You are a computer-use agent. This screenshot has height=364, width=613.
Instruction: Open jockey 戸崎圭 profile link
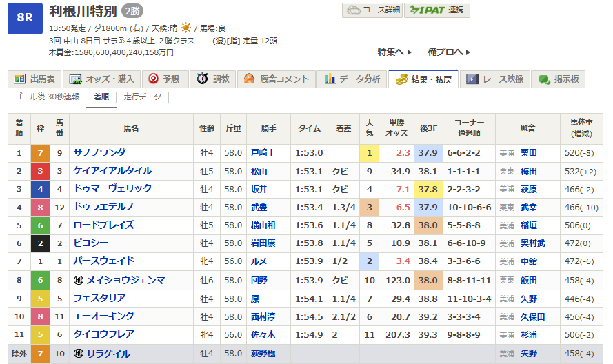tap(263, 153)
